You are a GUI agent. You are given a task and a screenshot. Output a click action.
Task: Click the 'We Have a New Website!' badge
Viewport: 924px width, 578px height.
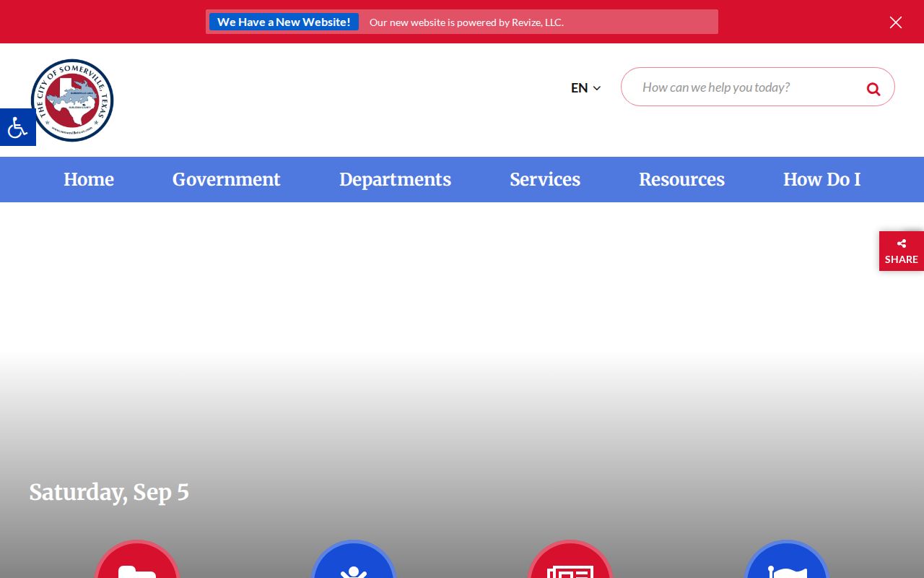[x=284, y=22]
